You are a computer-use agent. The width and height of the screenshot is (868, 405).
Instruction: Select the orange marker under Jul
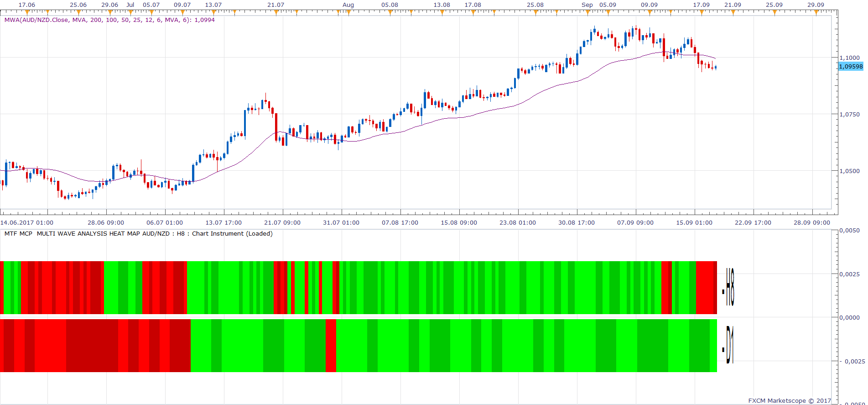(130, 12)
